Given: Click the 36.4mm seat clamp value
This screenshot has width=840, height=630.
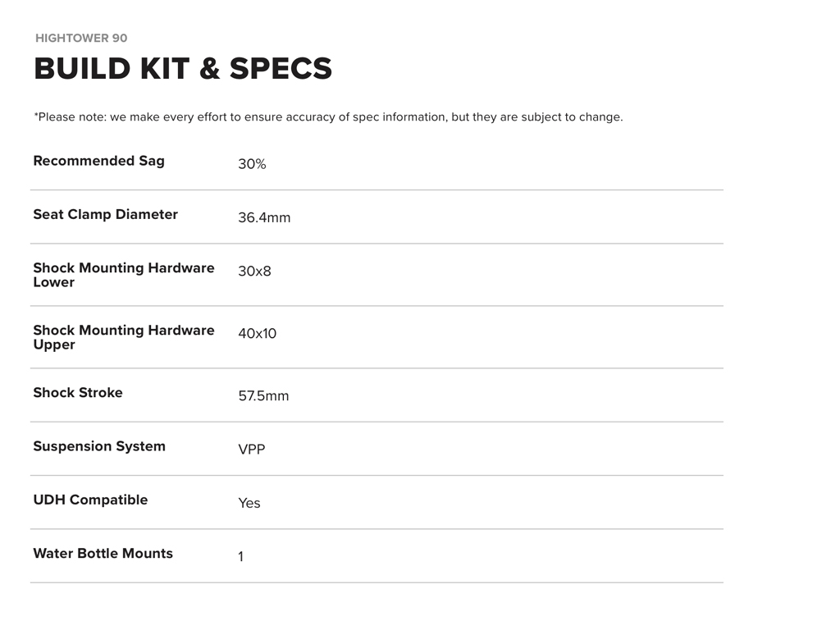Looking at the screenshot, I should pyautogui.click(x=264, y=218).
